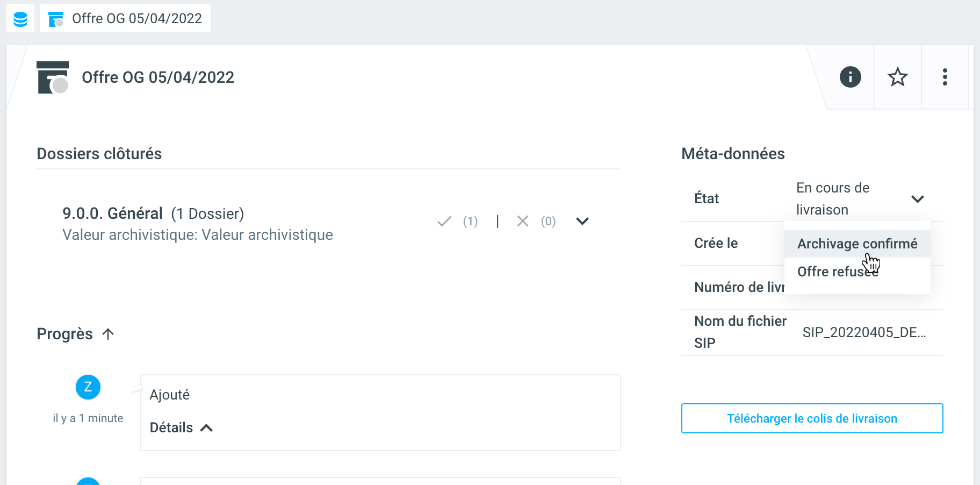Screen dimensions: 980x485
Task: Switch to Offre OG 05/04/2022 tab
Action: pyautogui.click(x=125, y=19)
